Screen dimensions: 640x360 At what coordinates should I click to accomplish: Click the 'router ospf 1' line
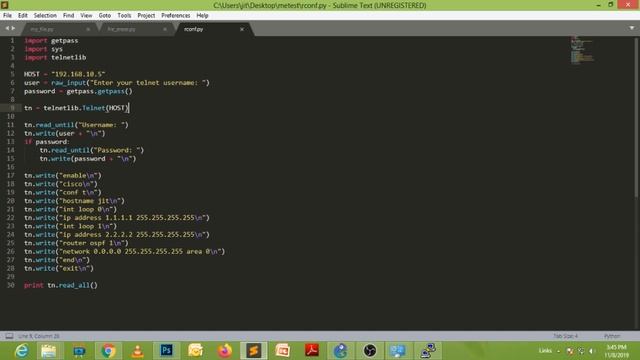click(76, 243)
